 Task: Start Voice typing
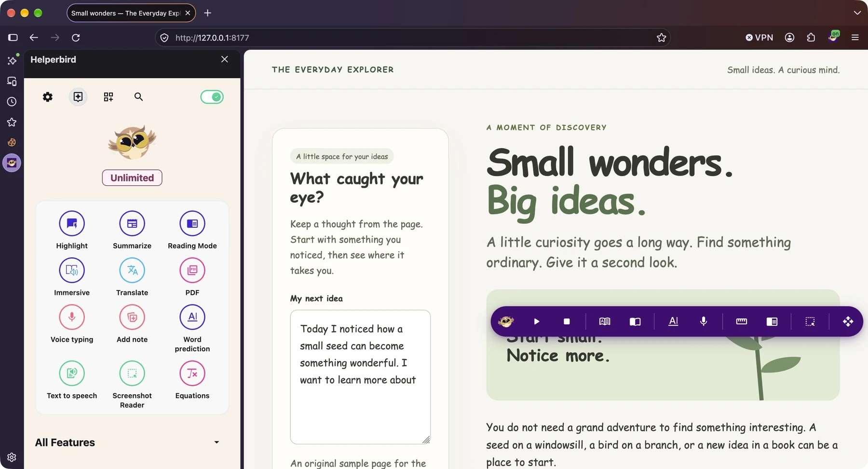tap(72, 317)
